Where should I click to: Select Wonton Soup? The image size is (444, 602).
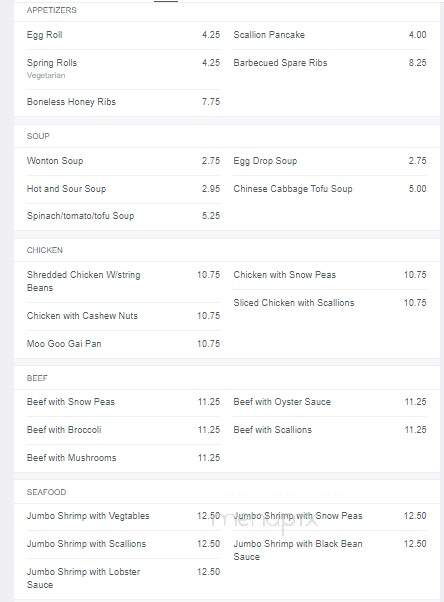(x=123, y=161)
